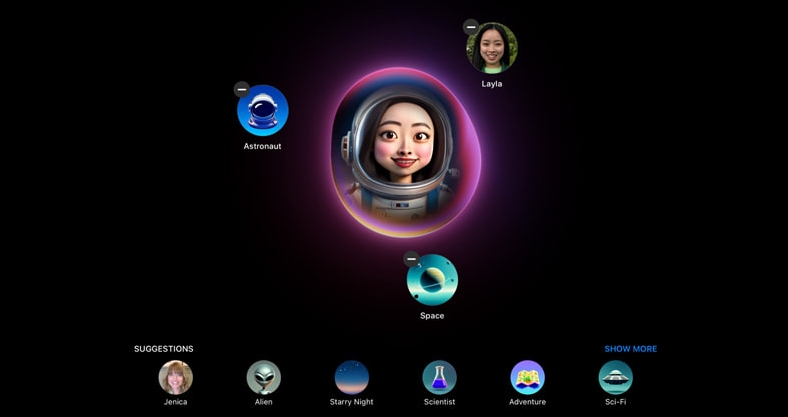Pick the Adventure map suggestion icon
Viewport: 788px width, 417px height.
coord(527,377)
